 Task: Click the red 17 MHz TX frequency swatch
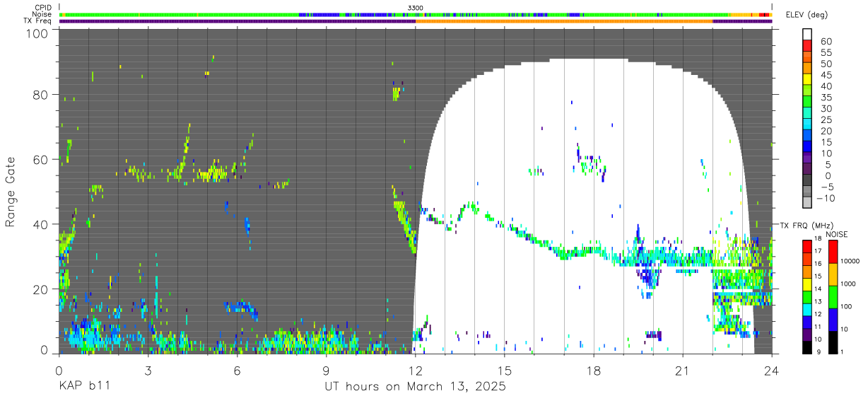[807, 246]
